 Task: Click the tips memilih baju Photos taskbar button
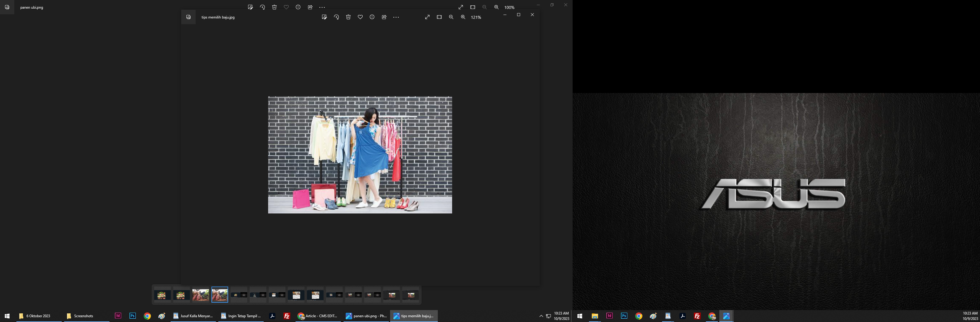point(414,316)
